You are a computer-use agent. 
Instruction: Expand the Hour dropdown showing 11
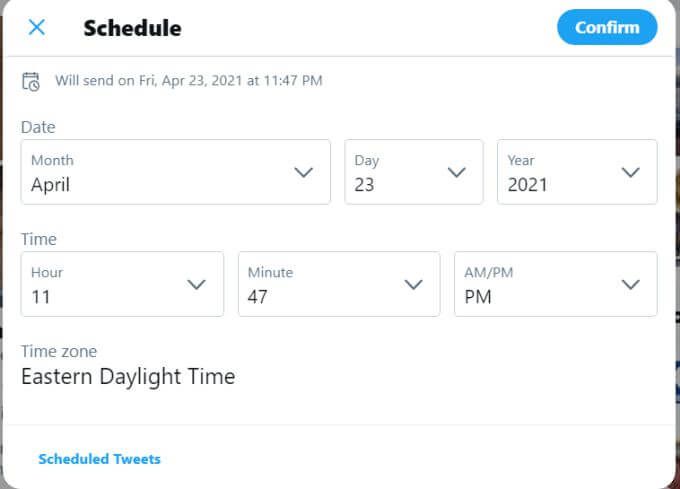[122, 284]
